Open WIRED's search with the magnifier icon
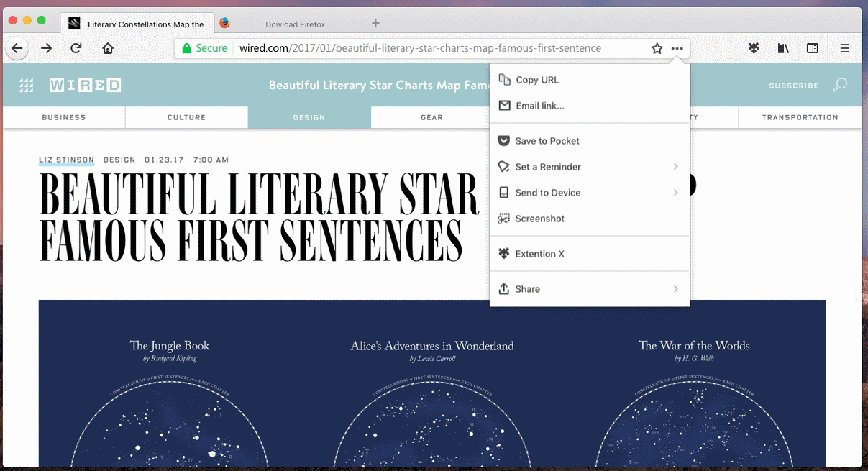868x471 pixels. [839, 85]
